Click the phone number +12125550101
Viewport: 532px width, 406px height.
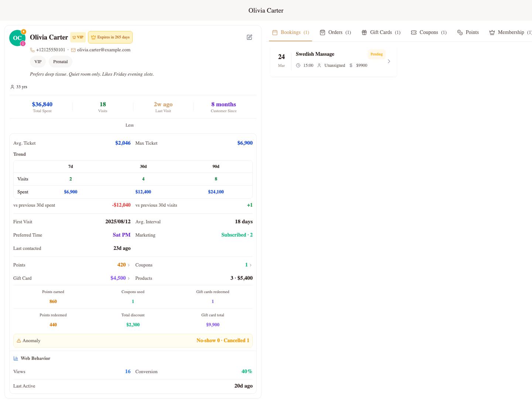coord(51,50)
